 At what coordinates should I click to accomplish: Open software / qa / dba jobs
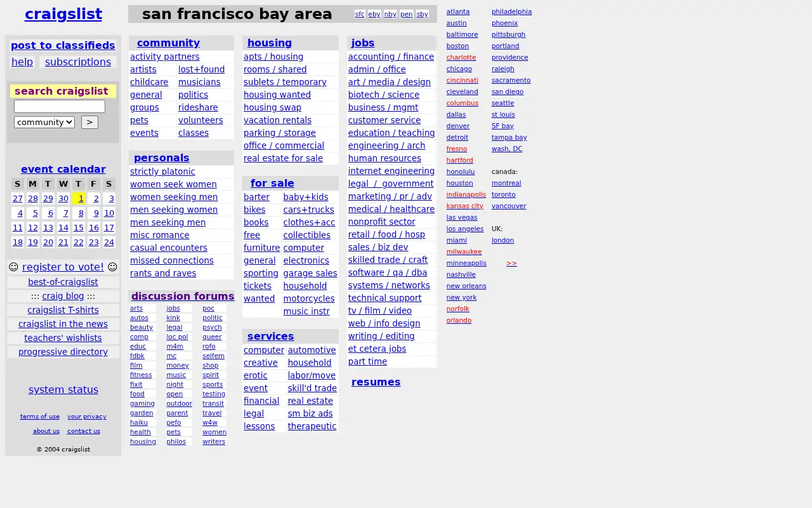[x=388, y=272]
